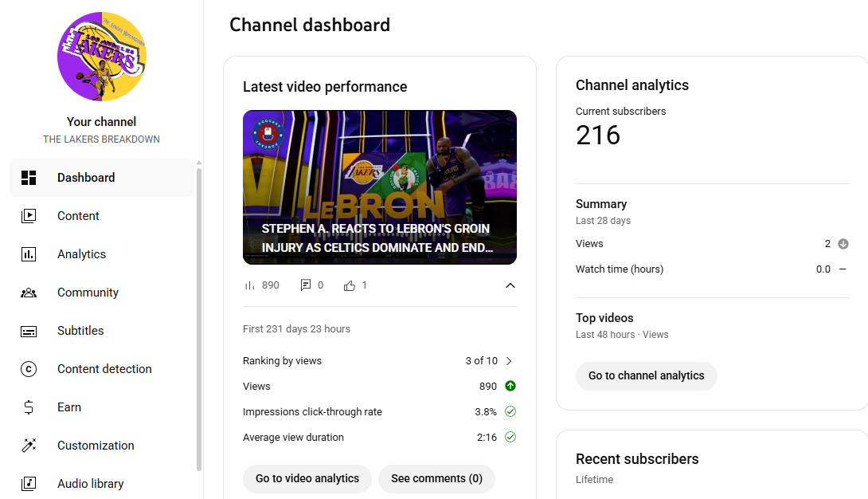Click the Content play-box icon
Image resolution: width=868 pixels, height=499 pixels.
(28, 216)
